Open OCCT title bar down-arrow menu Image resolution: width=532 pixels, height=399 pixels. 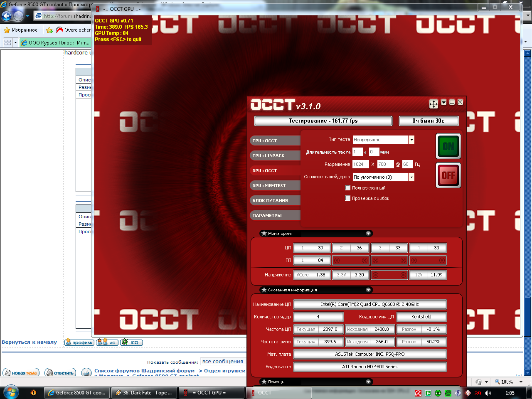tap(443, 102)
